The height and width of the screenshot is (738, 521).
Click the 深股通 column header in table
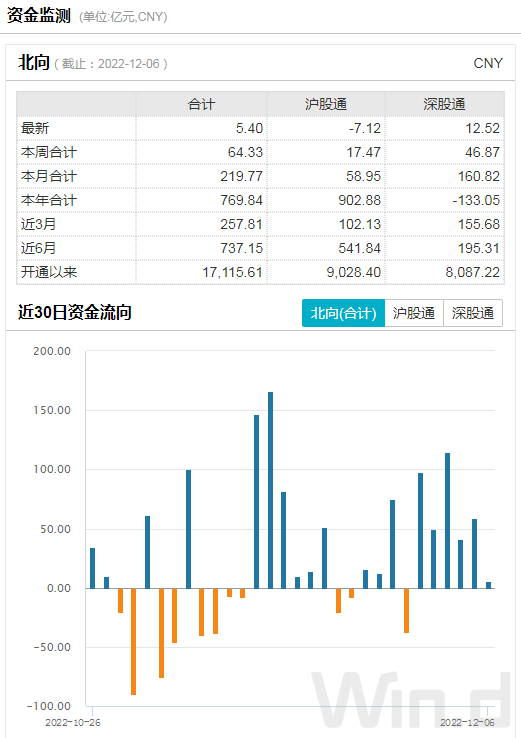point(444,104)
